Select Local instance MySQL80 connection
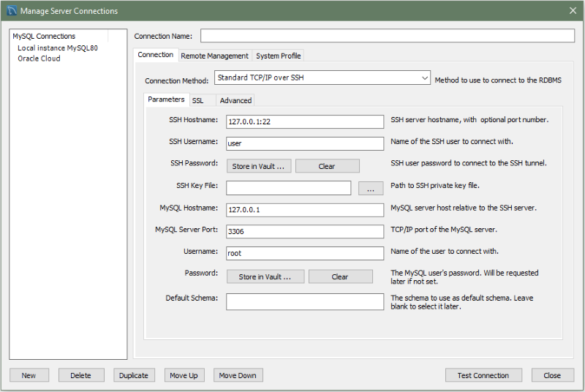 (58, 48)
